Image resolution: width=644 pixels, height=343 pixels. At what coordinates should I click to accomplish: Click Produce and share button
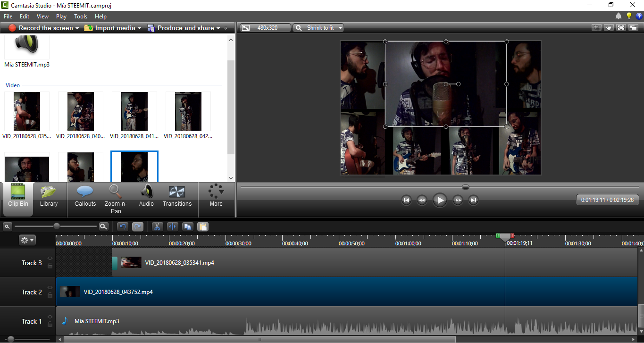pos(181,28)
